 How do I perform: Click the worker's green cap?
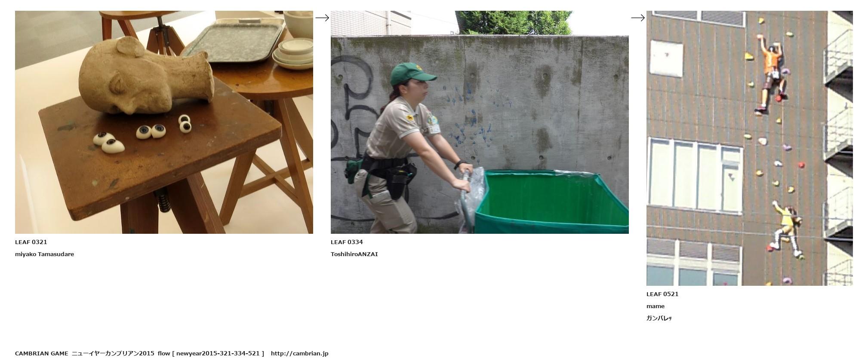(x=412, y=73)
